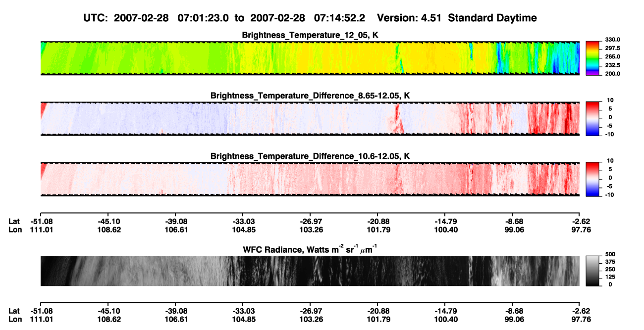Click the '250' WFC colorbar tick label
The height and width of the screenshot is (330, 644).
click(x=610, y=269)
